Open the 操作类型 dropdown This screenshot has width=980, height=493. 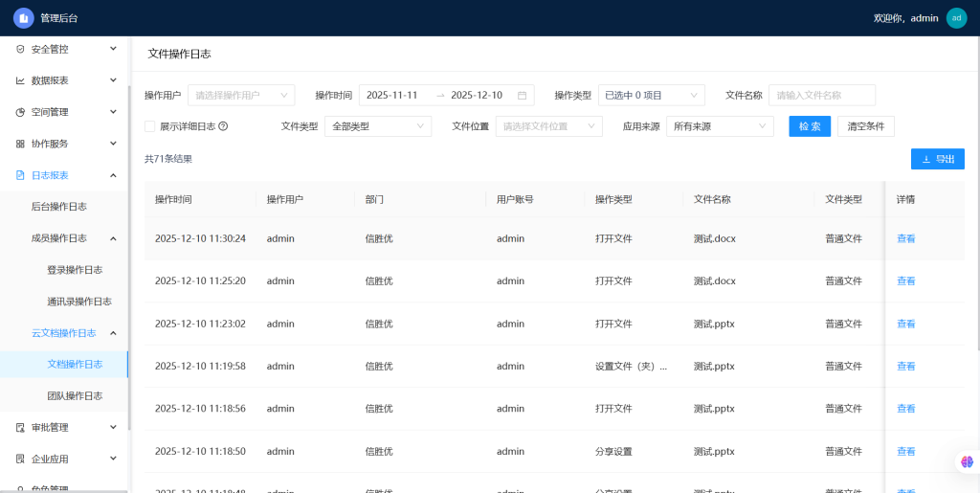[651, 96]
